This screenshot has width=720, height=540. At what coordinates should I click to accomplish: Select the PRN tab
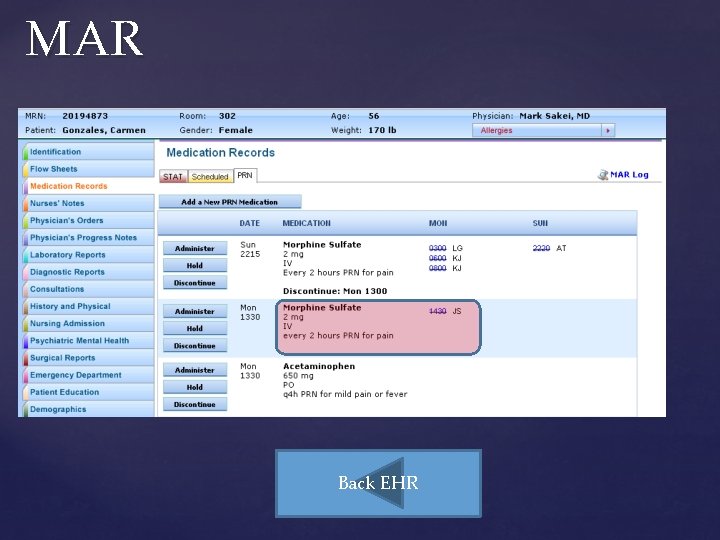click(x=245, y=175)
